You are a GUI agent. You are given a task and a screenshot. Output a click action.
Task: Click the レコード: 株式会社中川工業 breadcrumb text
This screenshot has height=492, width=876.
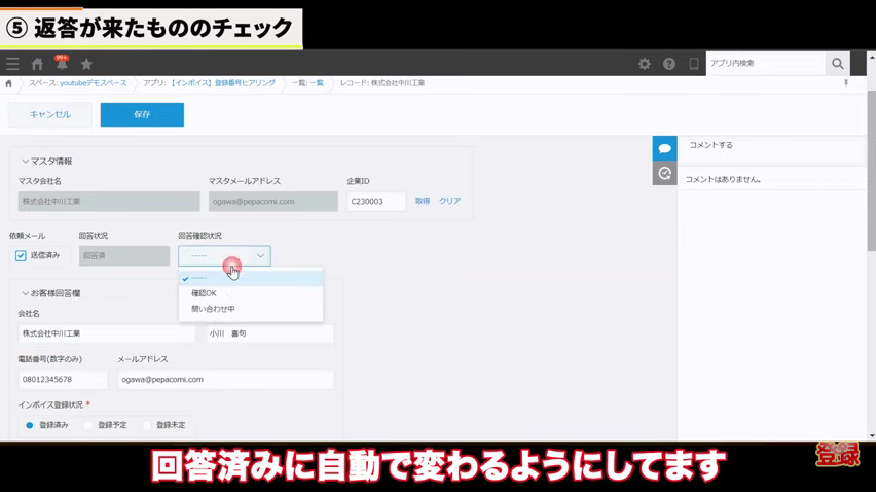coord(382,83)
